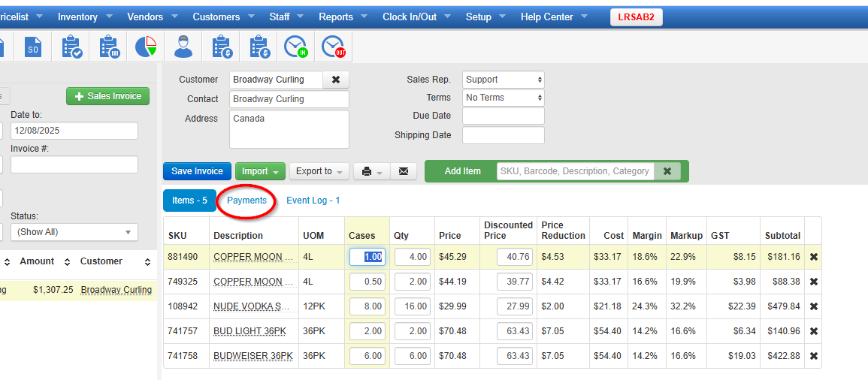The image size is (868, 380).
Task: Switch to the Event Log - 1 tab
Action: [x=313, y=201]
